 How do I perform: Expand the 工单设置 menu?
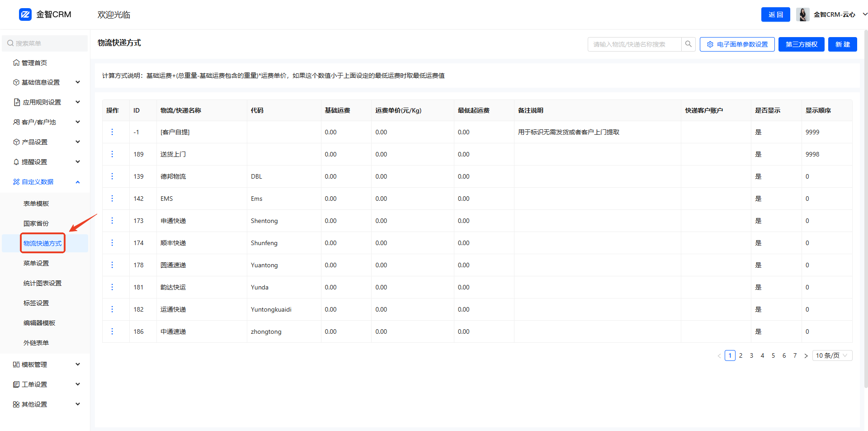pos(78,384)
